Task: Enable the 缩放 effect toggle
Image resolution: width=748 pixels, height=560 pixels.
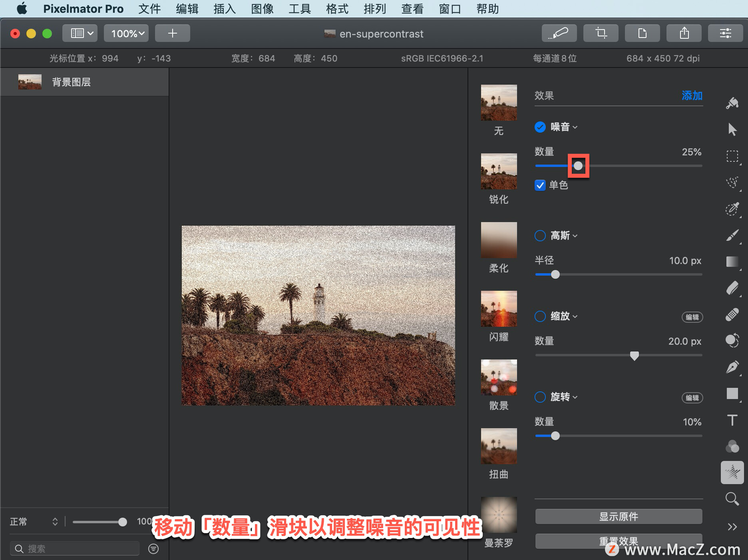Action: coord(540,316)
